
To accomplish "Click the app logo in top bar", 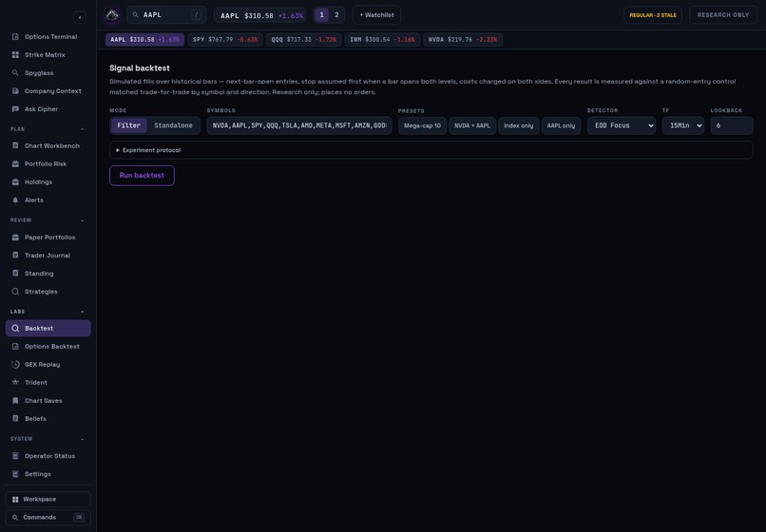I will (x=112, y=15).
